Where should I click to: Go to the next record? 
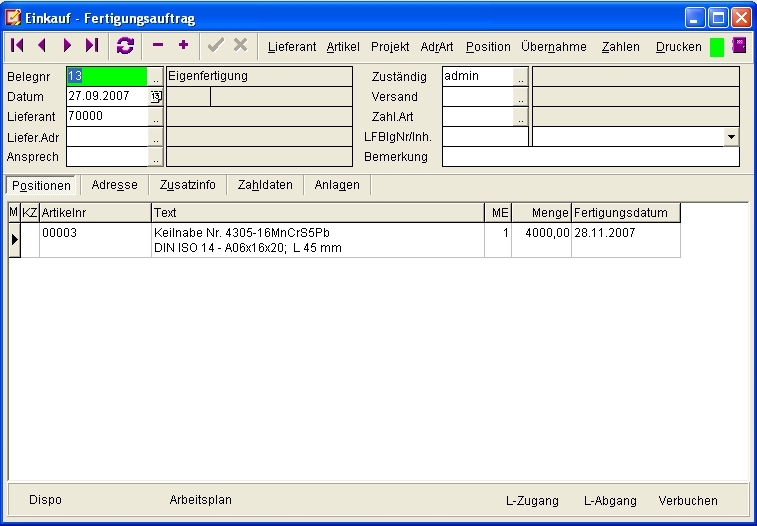point(67,46)
